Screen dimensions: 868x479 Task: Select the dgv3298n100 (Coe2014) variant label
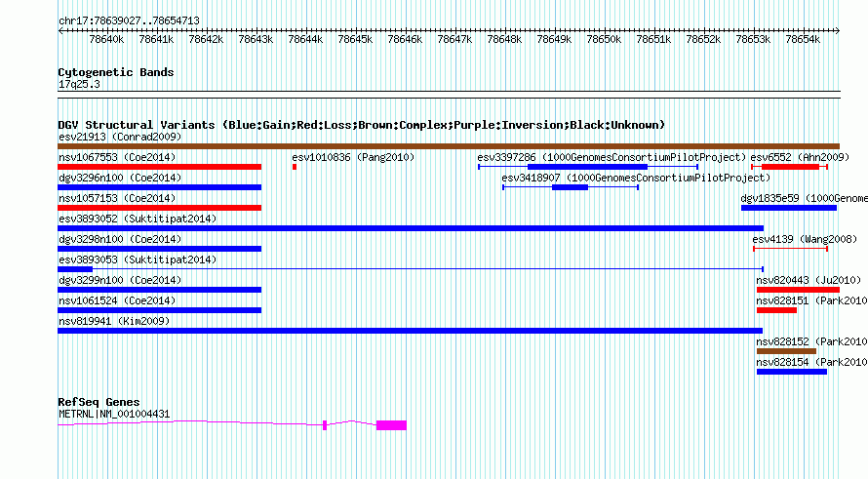point(120,240)
